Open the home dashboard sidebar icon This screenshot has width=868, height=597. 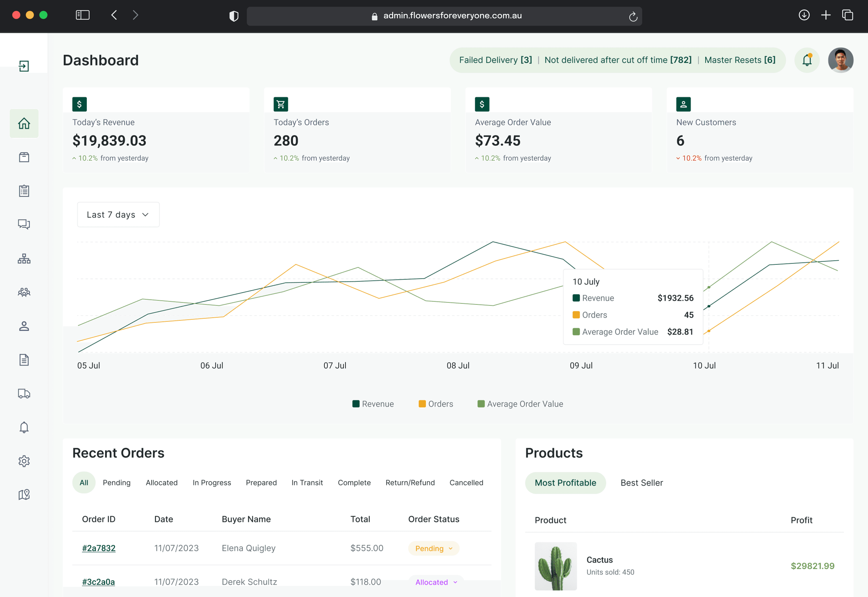(x=24, y=123)
